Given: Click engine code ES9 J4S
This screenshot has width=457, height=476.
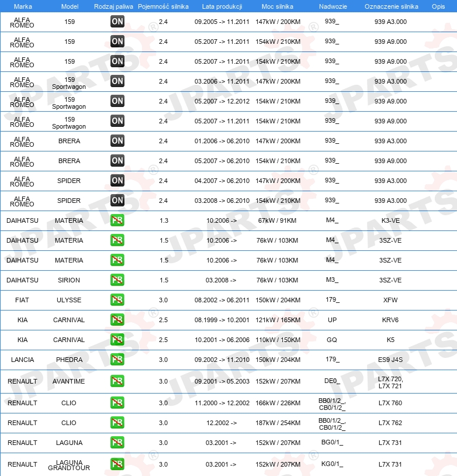Looking at the screenshot, I should coord(390,360).
